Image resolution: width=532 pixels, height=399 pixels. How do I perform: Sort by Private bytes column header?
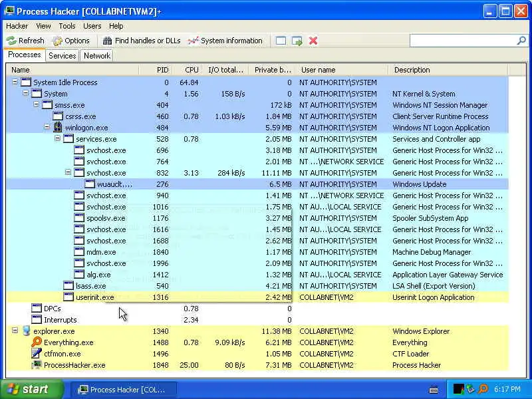coord(272,70)
